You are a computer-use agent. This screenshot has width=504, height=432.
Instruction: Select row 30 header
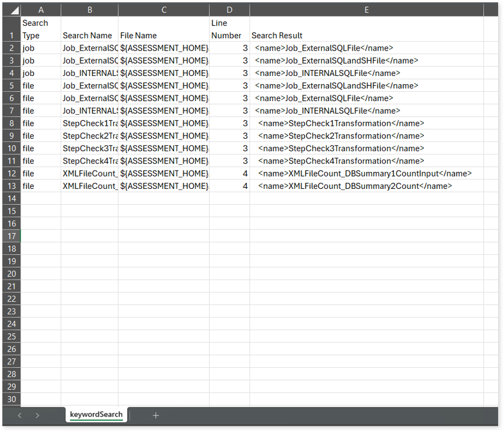coord(11,399)
